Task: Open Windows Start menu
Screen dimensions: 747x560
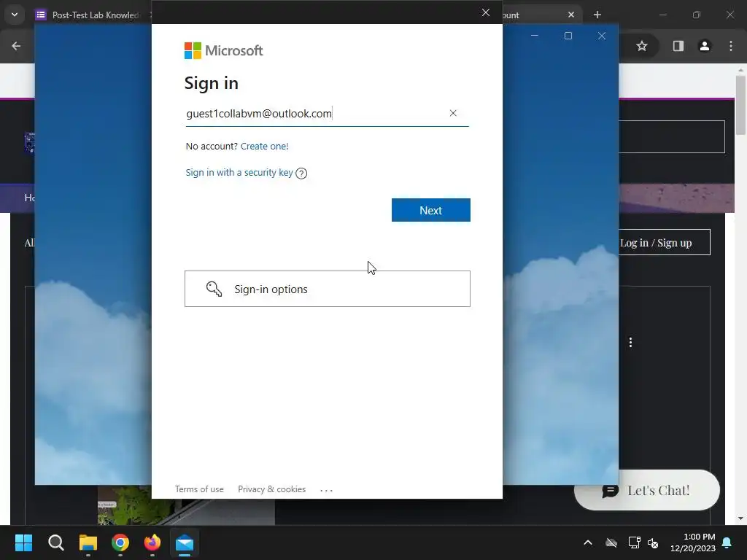Action: (x=23, y=542)
